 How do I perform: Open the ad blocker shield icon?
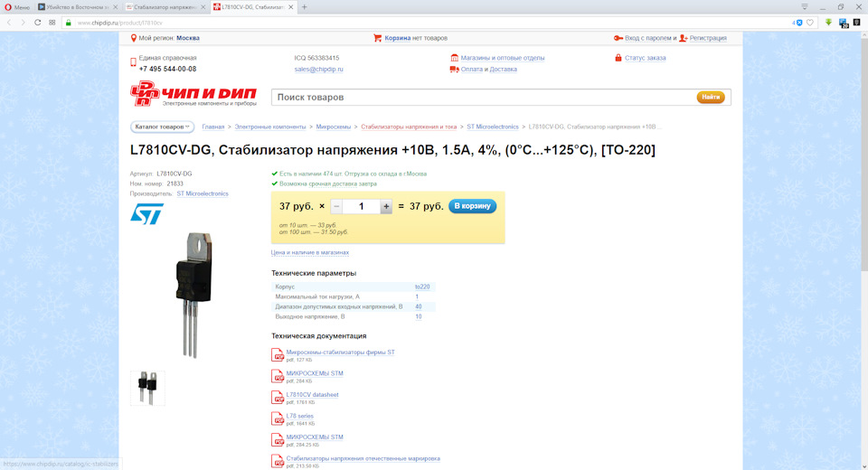click(x=797, y=23)
